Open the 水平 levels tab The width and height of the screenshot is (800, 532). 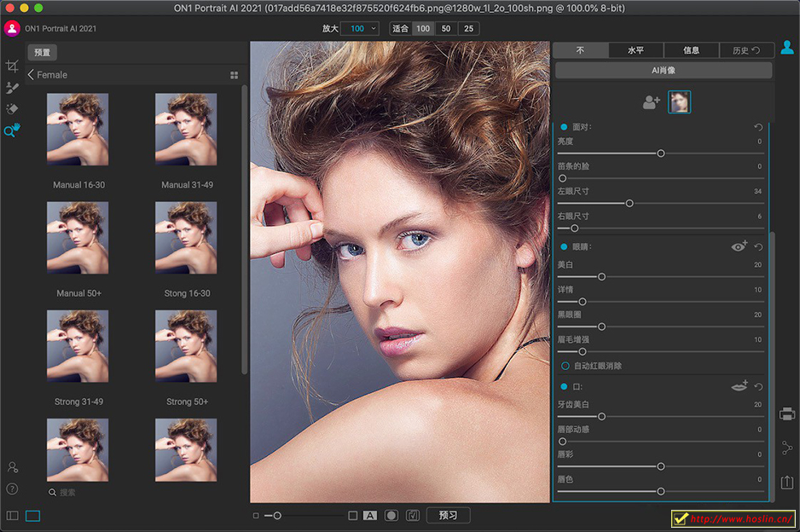point(635,50)
